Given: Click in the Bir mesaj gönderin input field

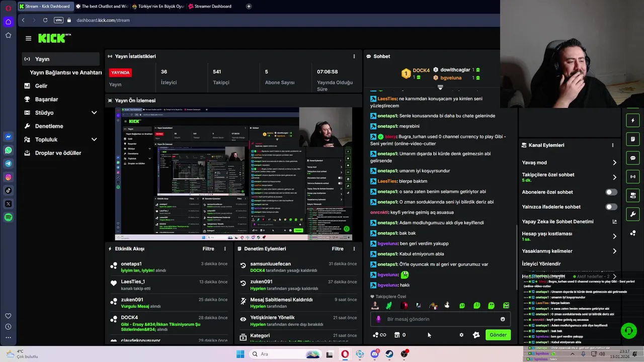Looking at the screenshot, I should point(441,319).
